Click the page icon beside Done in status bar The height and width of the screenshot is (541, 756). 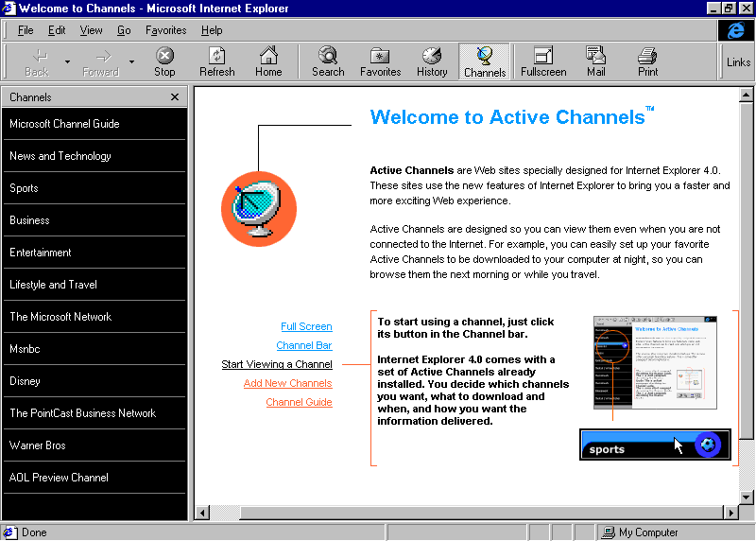point(9,532)
